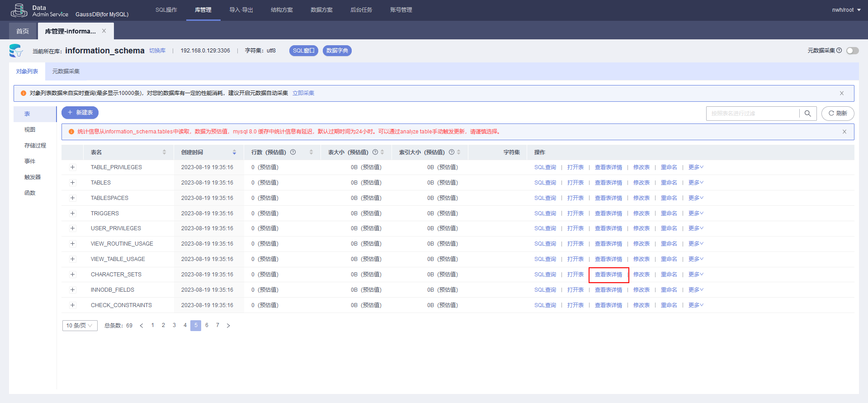Expand the TABLESPACES row
The width and height of the screenshot is (868, 403).
(x=72, y=198)
